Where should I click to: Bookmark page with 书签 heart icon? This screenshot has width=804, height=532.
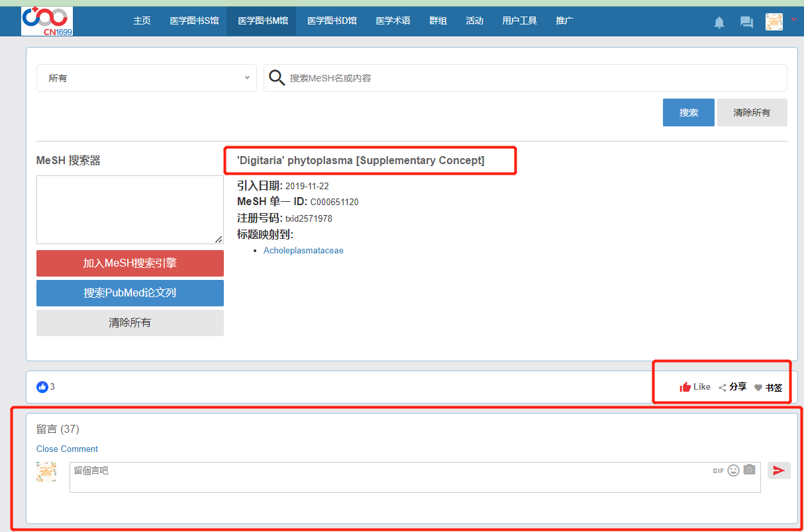[x=758, y=388]
